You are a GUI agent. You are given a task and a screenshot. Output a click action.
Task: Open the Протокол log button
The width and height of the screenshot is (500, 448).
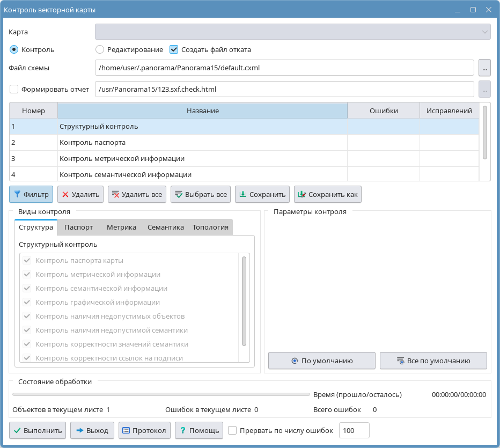(x=143, y=430)
